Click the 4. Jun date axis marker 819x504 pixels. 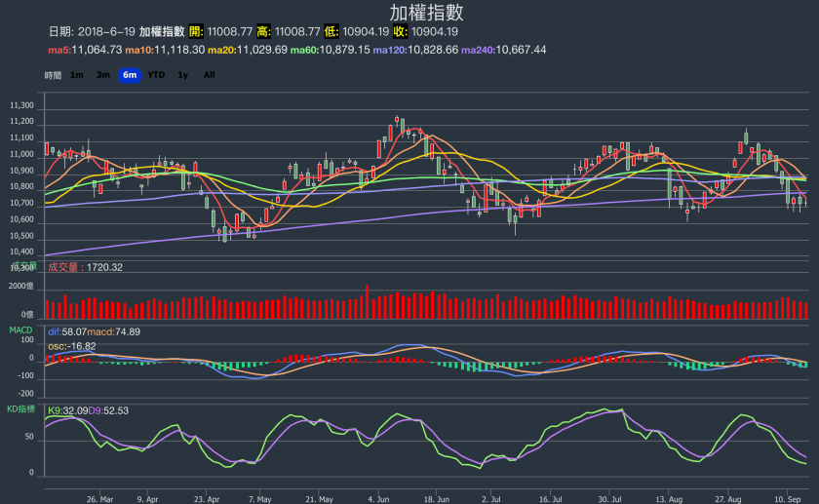380,496
